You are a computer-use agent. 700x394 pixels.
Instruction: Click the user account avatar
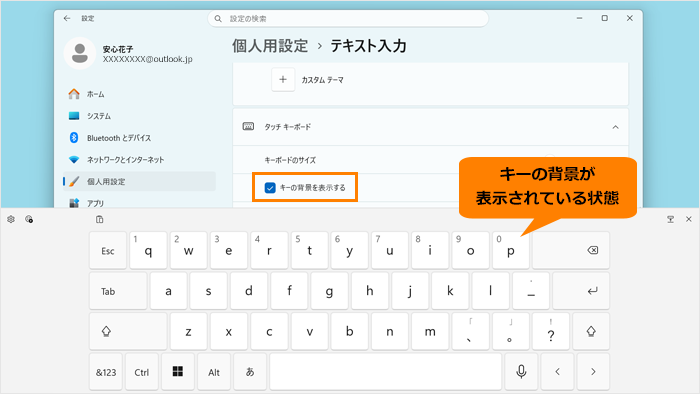(80, 54)
